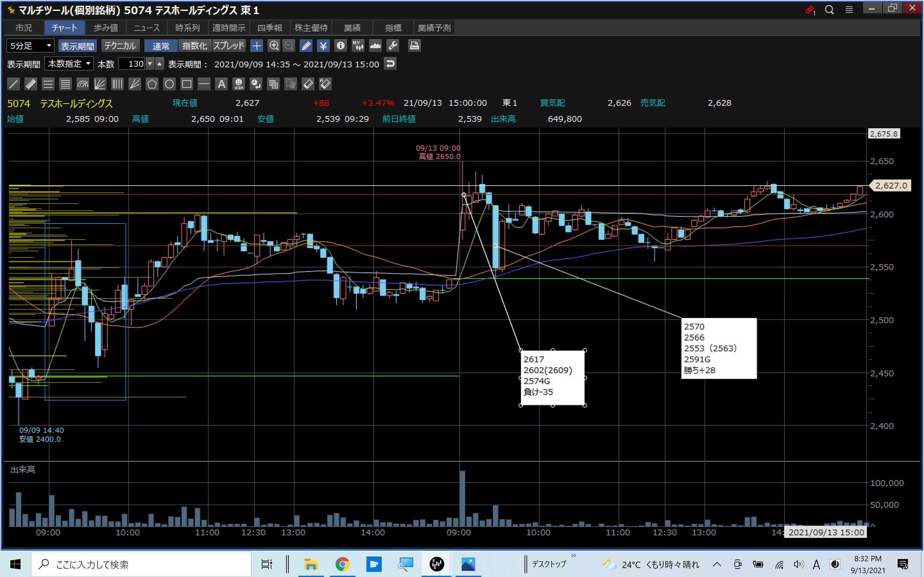Pick the text annotation tool
The height and width of the screenshot is (577, 924).
click(221, 84)
